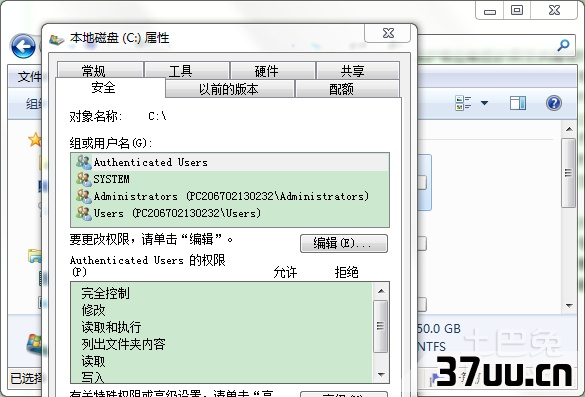The image size is (585, 397).
Task: Click the Explorer scrollbar down arrow
Action: (569, 306)
